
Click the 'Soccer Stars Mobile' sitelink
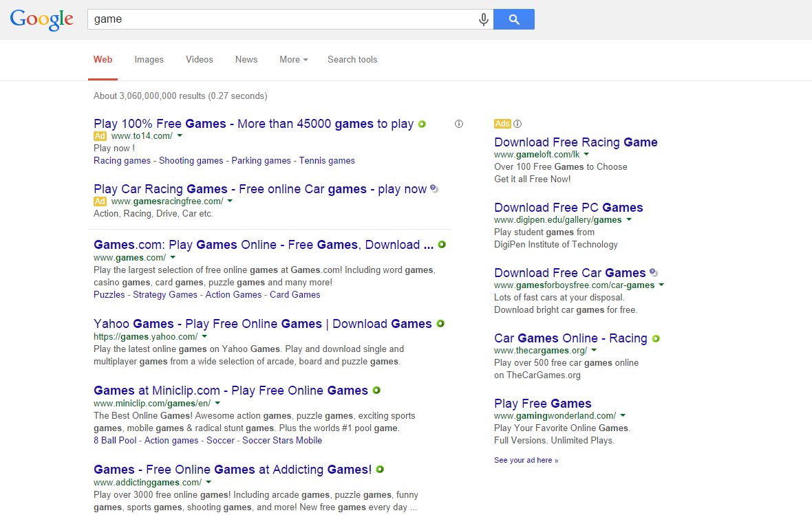282,441
